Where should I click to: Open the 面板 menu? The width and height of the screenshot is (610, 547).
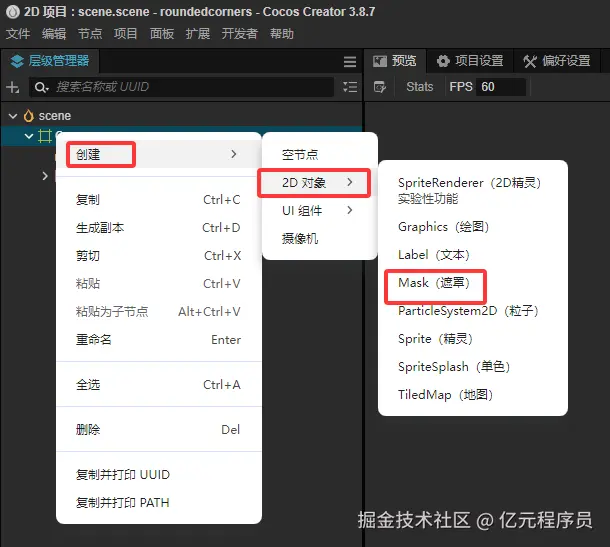click(162, 34)
